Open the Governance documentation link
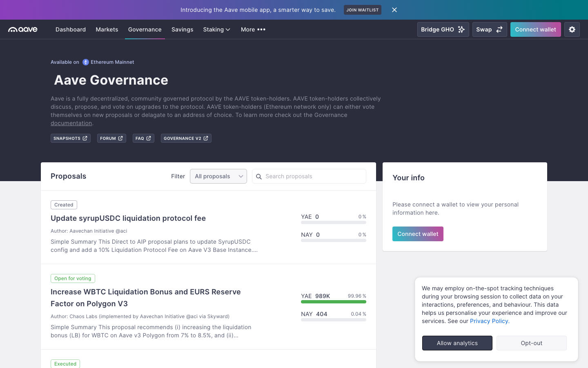 tap(71, 123)
